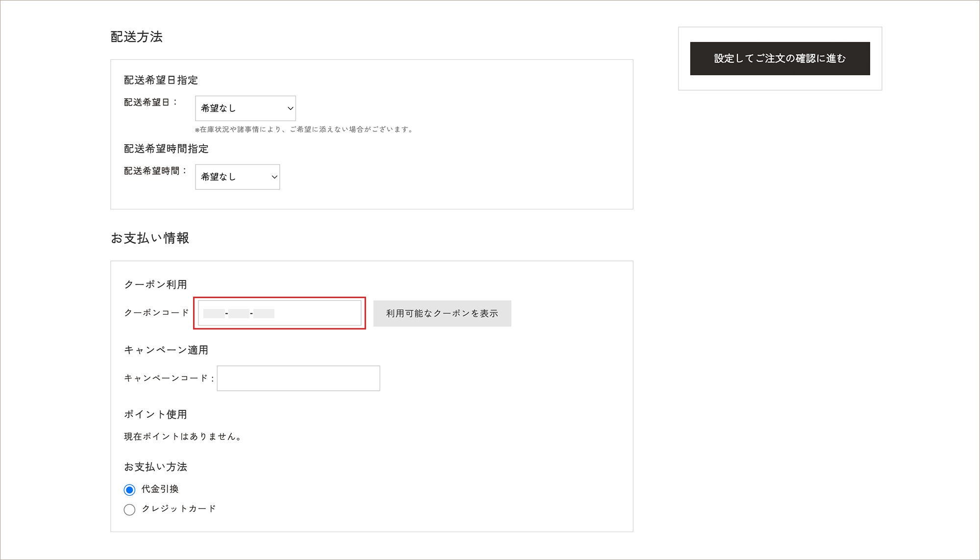Select the 代金引換 radio button

click(129, 490)
